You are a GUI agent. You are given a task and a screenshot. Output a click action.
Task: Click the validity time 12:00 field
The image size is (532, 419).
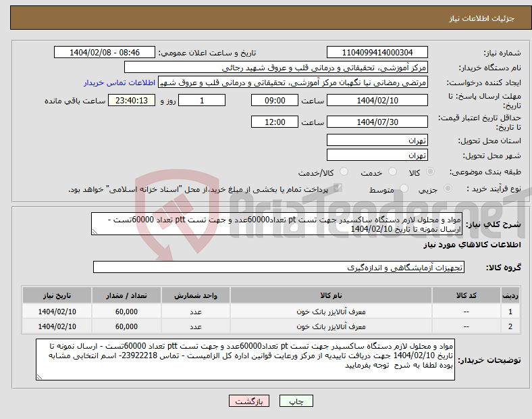275,122
